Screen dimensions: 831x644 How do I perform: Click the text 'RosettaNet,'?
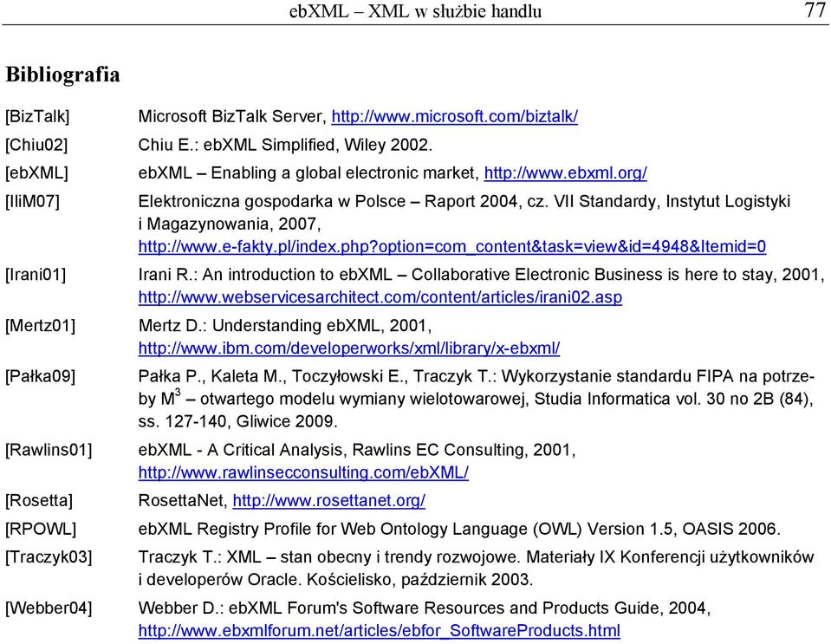(x=184, y=500)
